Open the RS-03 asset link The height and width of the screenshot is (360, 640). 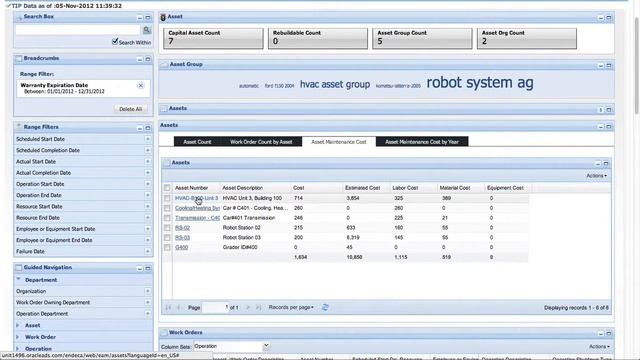point(182,238)
